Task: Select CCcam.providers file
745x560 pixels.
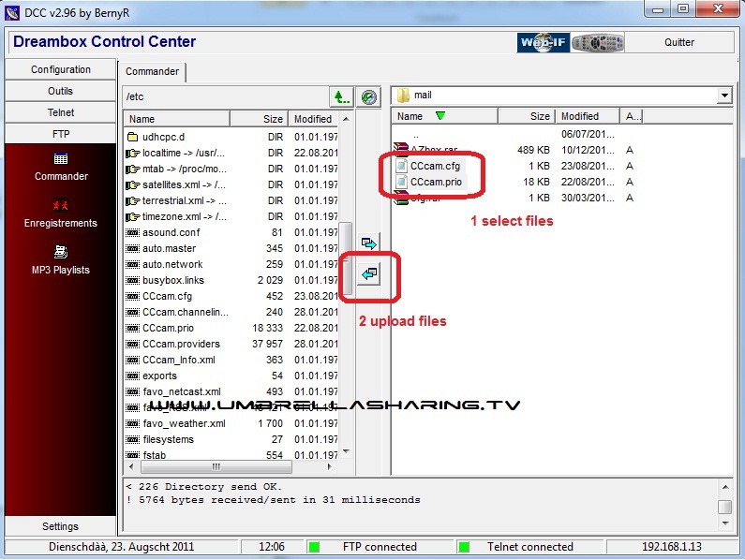Action: click(x=231, y=344)
